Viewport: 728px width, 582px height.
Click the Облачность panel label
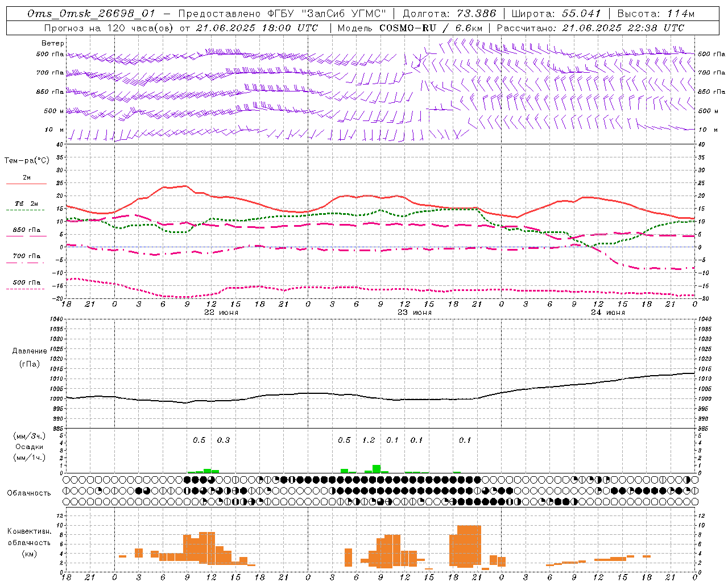(x=29, y=493)
